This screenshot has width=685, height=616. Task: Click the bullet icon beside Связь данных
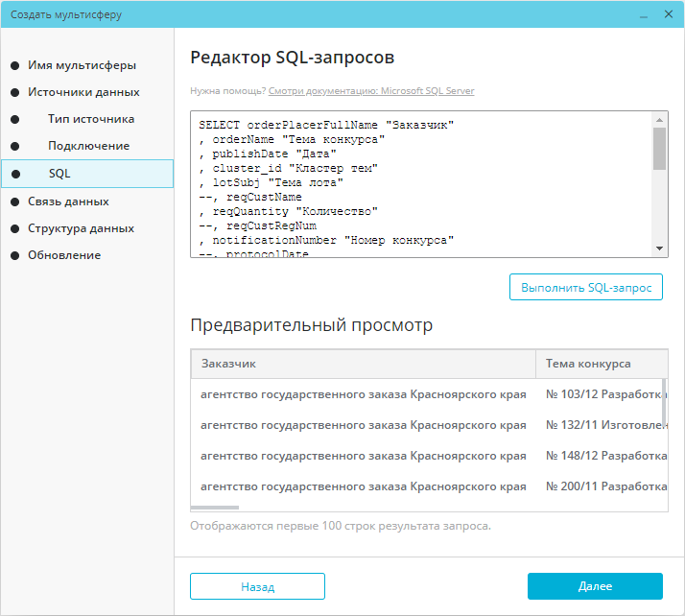pyautogui.click(x=14, y=201)
